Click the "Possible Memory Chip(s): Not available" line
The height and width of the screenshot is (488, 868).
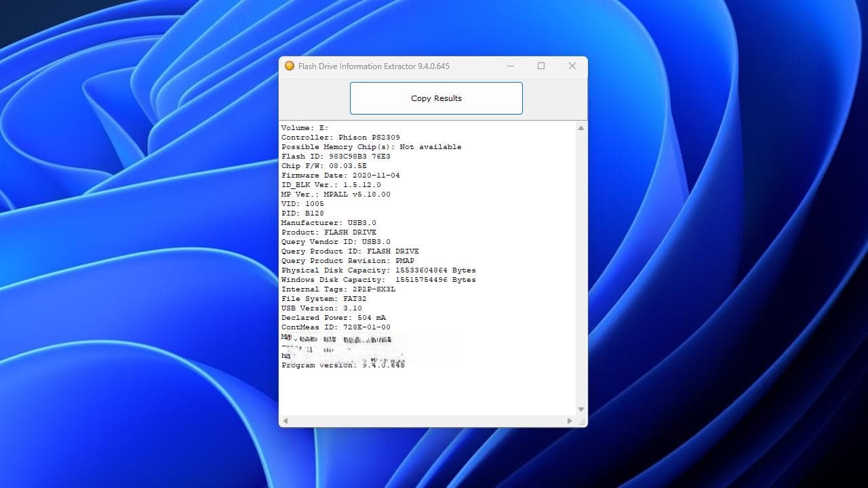(x=371, y=146)
